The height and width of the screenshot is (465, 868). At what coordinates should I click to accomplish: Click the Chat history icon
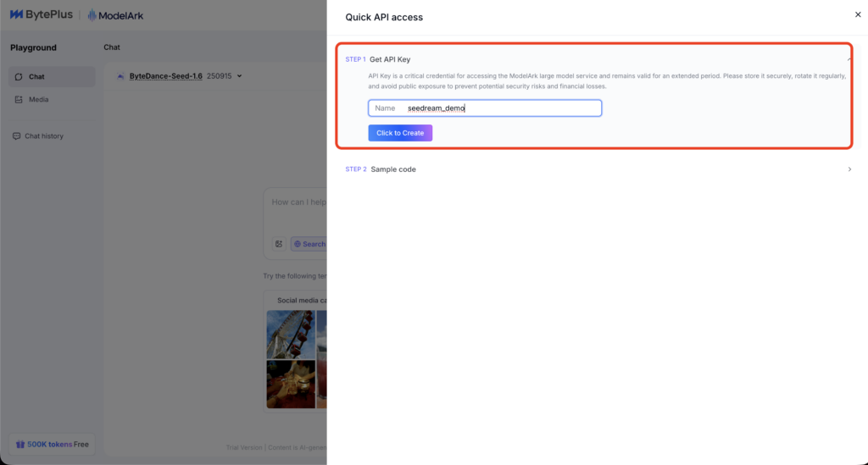click(17, 136)
